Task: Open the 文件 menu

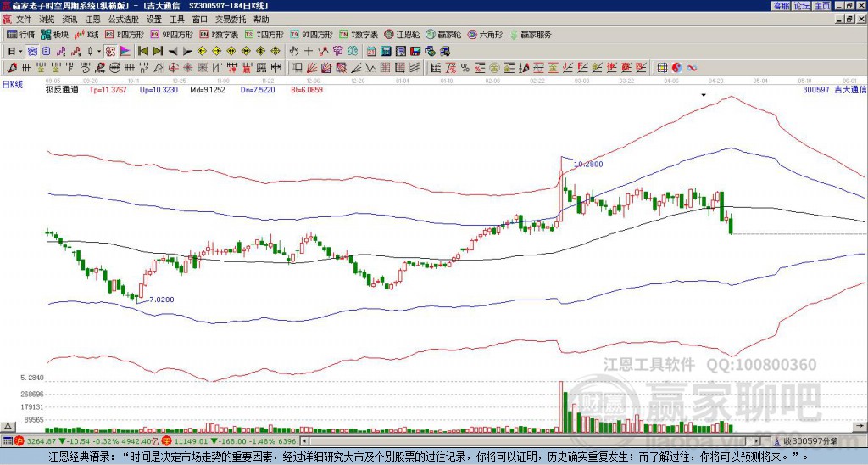Action: (x=24, y=20)
